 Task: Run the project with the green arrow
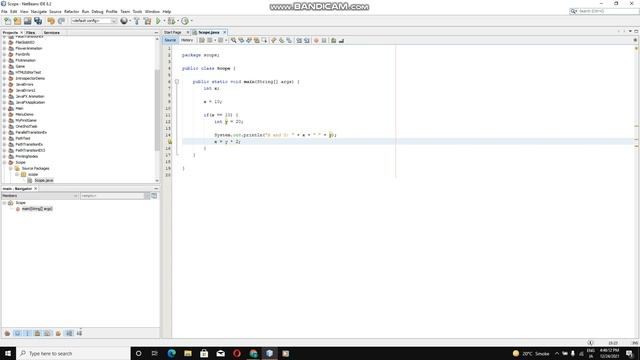click(x=158, y=21)
